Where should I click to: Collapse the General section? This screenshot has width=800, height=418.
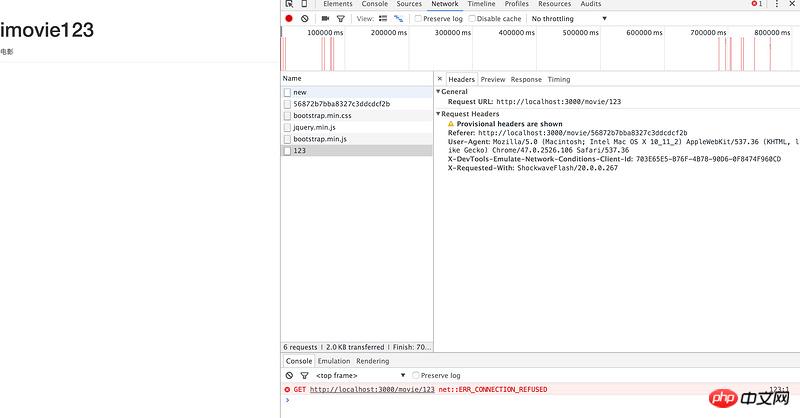438,91
